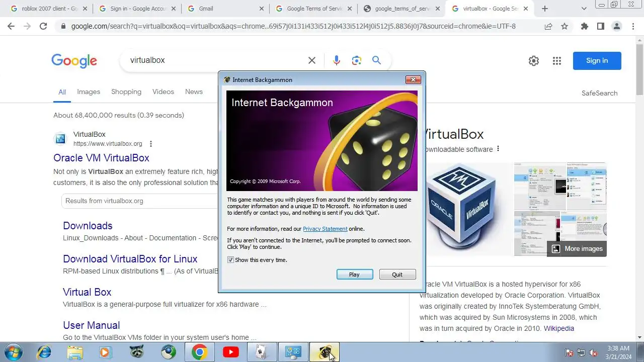Expand Chrome tab search dropdown
The image size is (644, 362).
584,9
